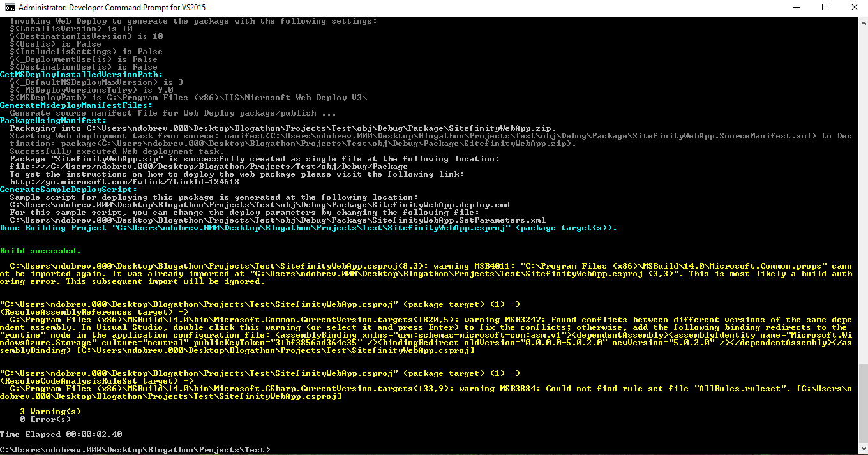Click the 'GenerateMsdeployManifestFiles:' target heading
The width and height of the screenshot is (868, 455).
77,105
